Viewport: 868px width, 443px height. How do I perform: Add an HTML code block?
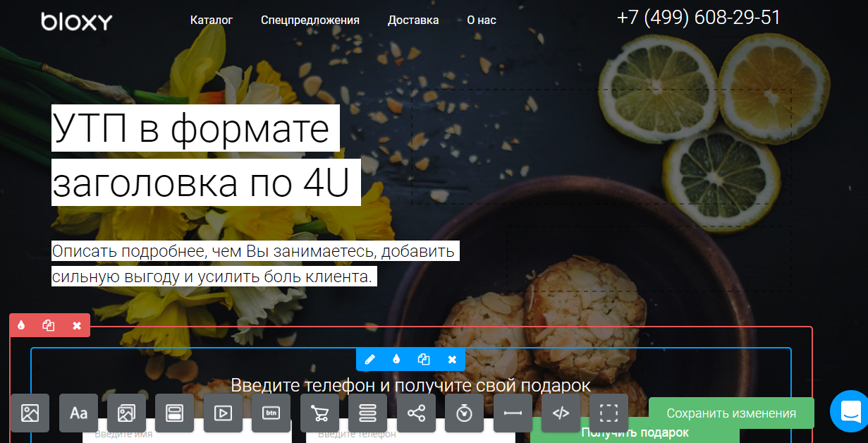[x=561, y=413]
